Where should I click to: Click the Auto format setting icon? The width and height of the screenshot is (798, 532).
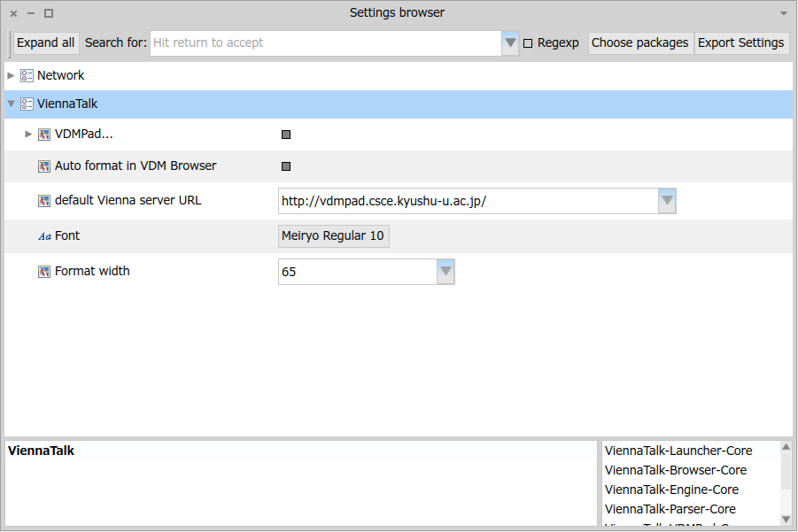[x=44, y=166]
